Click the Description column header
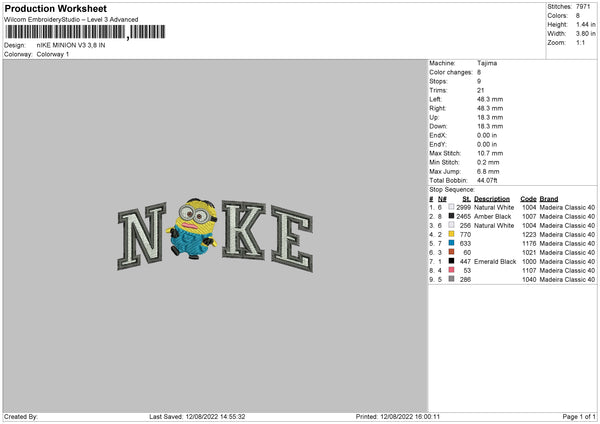 pyautogui.click(x=492, y=199)
